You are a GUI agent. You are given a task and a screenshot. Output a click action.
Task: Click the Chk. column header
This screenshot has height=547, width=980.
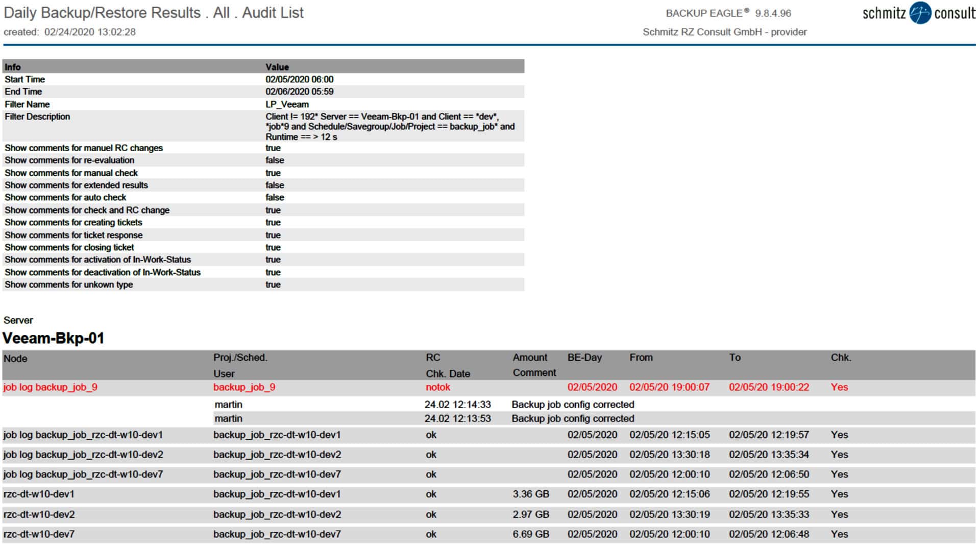pos(841,358)
